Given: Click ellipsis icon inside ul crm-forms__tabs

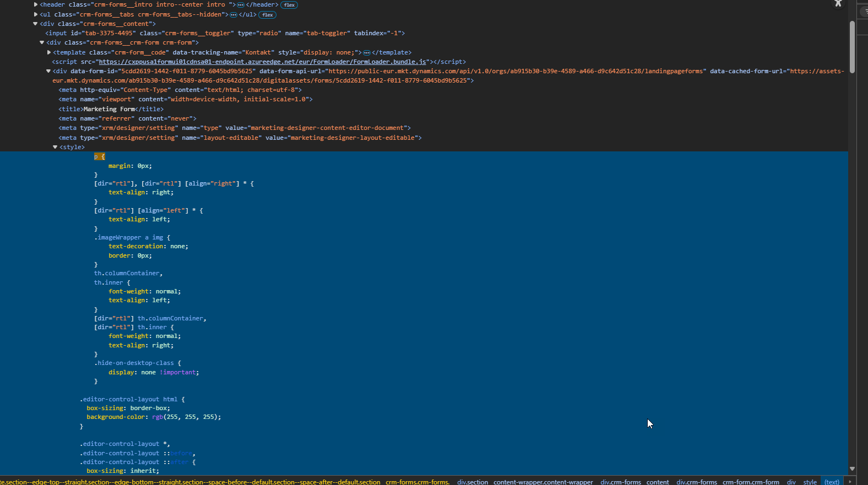Looking at the screenshot, I should tap(234, 15).
